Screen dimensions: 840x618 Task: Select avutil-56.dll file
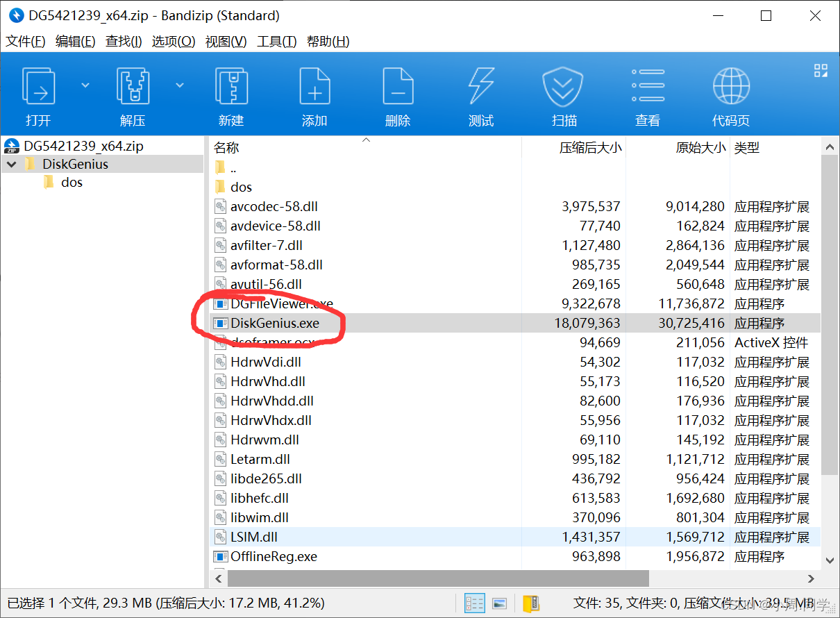click(x=266, y=284)
